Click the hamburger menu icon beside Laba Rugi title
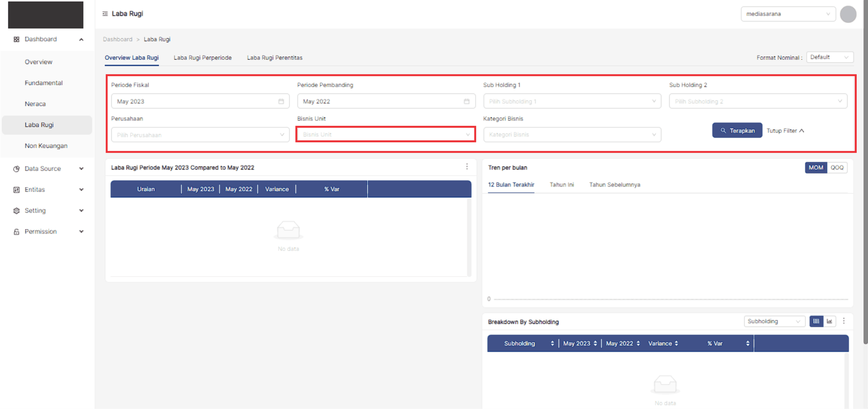This screenshot has width=868, height=409. 105,14
